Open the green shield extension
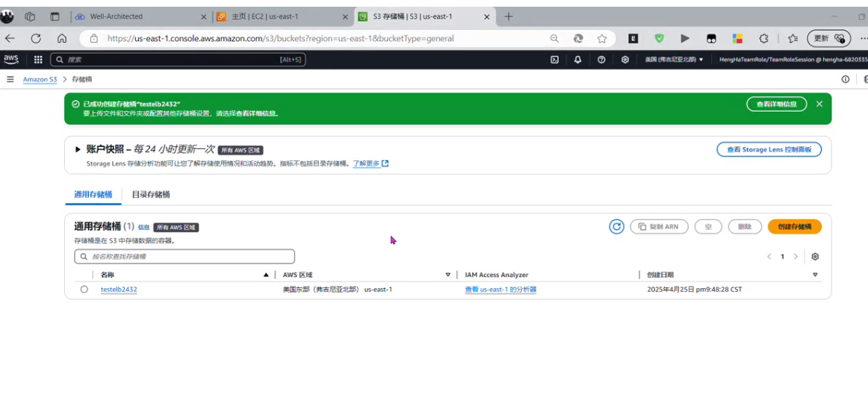Screen dimensions: 868x403 [x=660, y=39]
